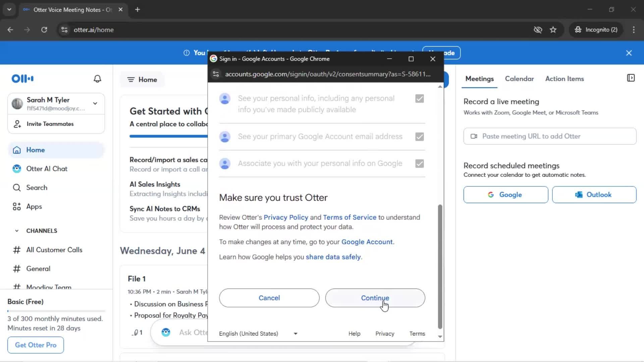Click the Ask Otter chat icon
This screenshot has height=362, width=644.
coord(166,333)
